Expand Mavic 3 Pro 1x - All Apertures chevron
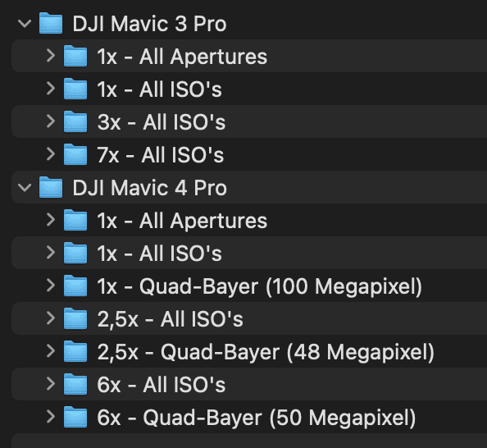This screenshot has width=487, height=448. [50, 57]
